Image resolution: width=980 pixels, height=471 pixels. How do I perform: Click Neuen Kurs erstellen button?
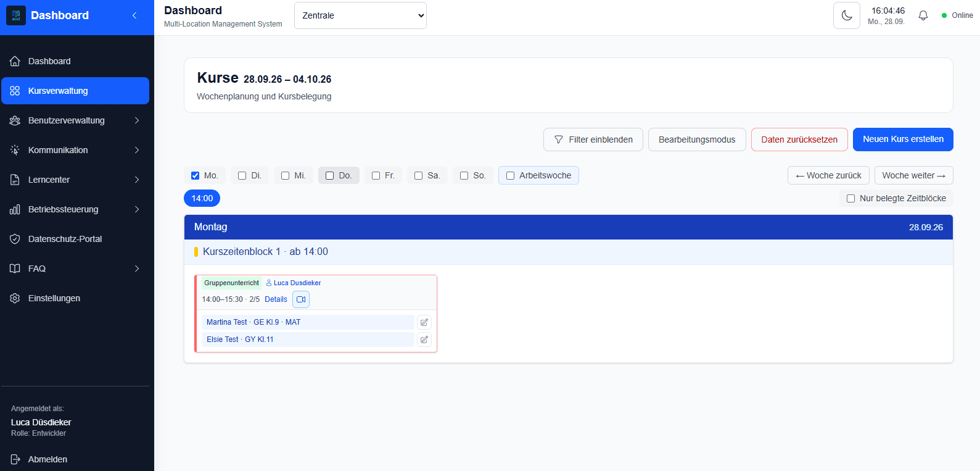tap(903, 140)
